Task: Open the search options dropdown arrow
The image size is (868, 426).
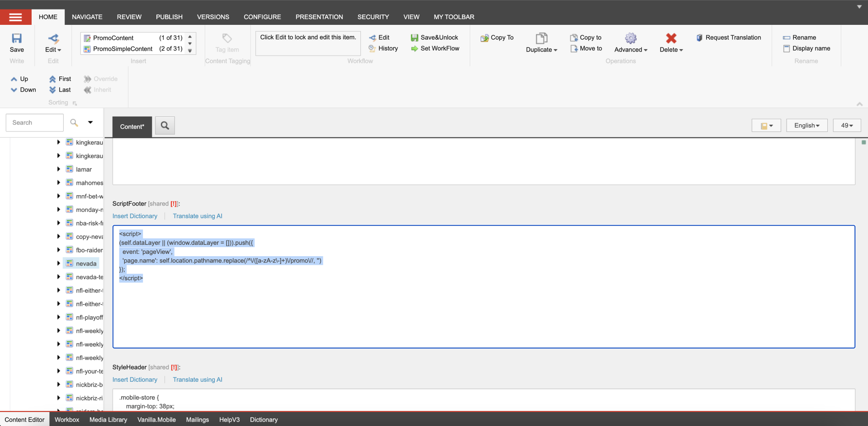Action: point(90,122)
